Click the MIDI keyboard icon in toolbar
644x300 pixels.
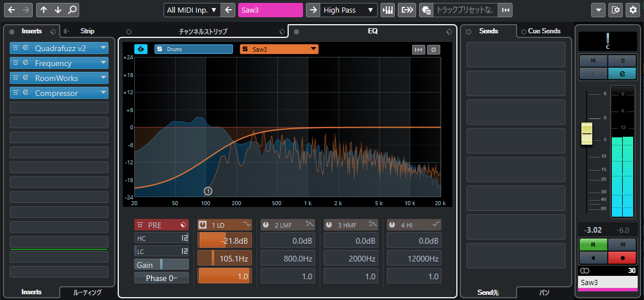point(389,10)
